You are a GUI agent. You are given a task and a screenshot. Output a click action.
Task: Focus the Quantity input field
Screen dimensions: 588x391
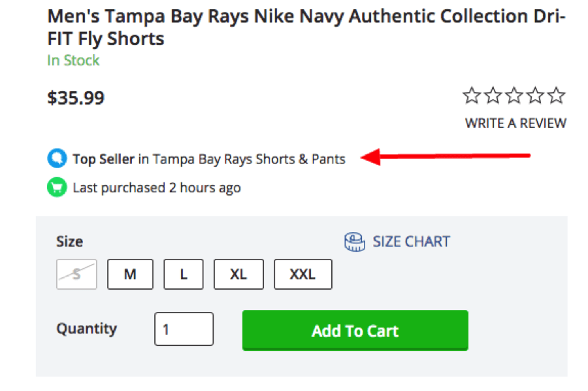point(184,329)
